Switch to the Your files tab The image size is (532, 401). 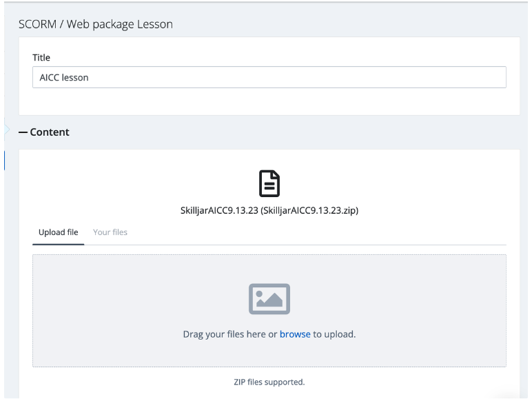coord(110,232)
